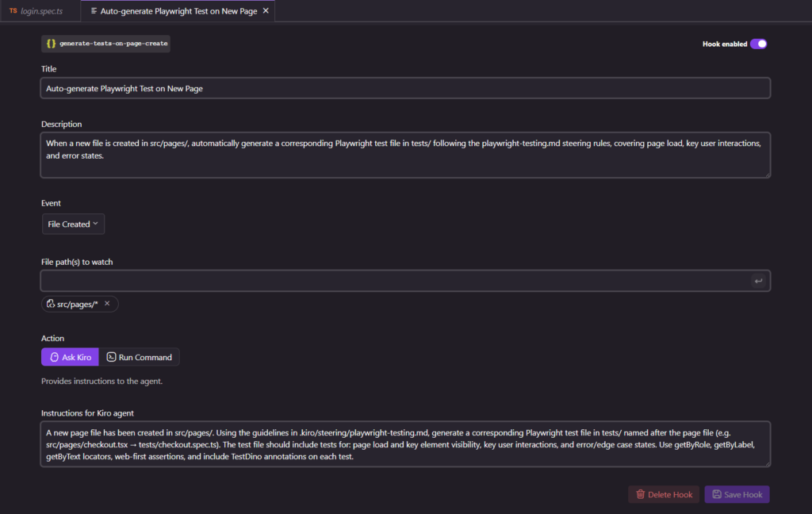
Task: Click the file-code icon on src/pages/* chip
Action: 51,304
